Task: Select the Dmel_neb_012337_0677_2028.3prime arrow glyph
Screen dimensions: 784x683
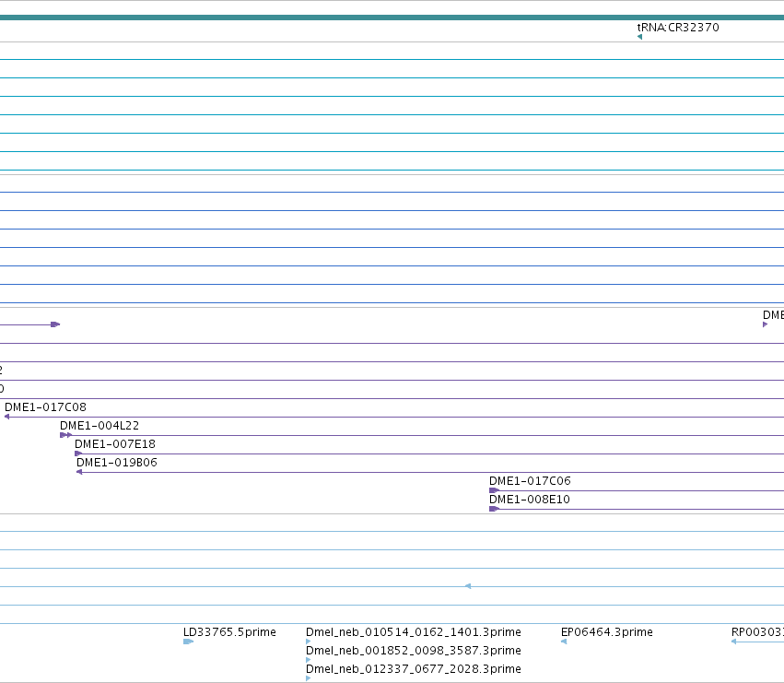Action: [308, 678]
